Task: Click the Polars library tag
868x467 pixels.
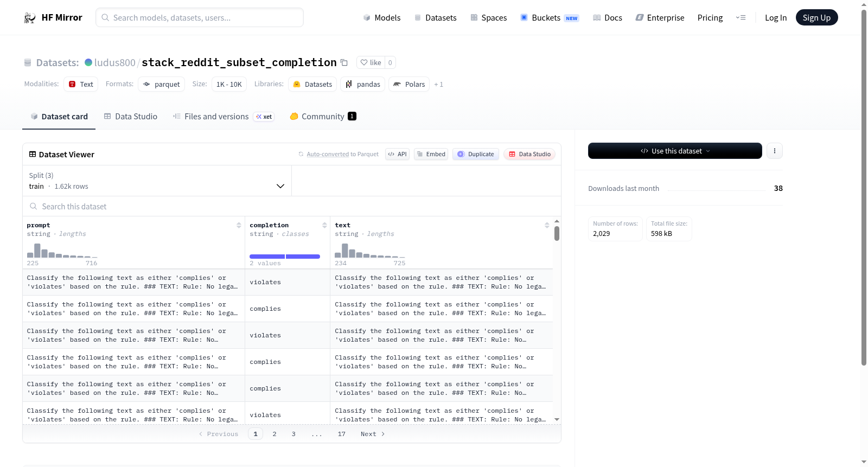Action: point(409,84)
